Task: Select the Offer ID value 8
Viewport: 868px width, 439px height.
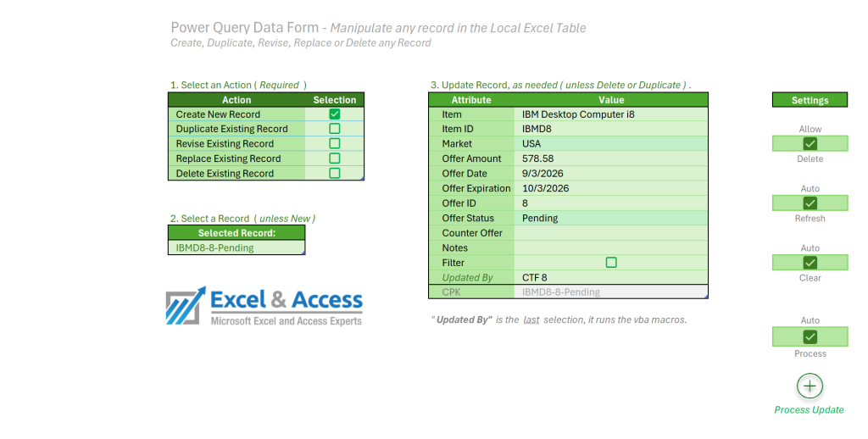Action: click(x=611, y=203)
